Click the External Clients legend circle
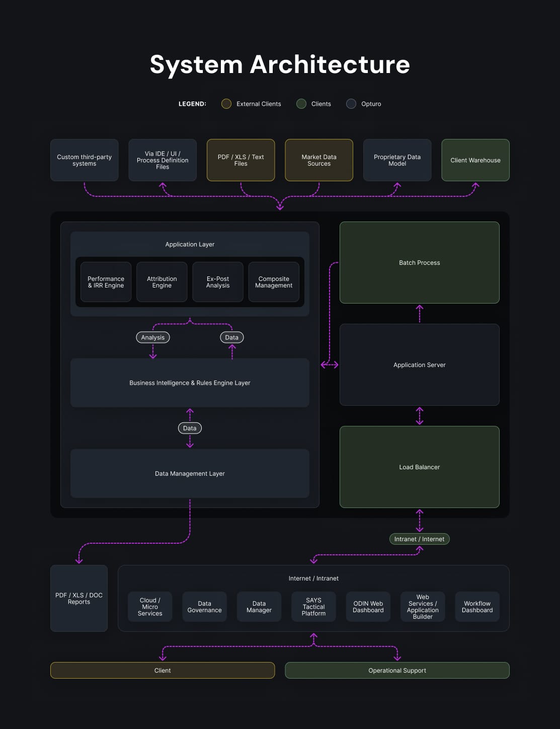The height and width of the screenshot is (729, 560). click(226, 104)
